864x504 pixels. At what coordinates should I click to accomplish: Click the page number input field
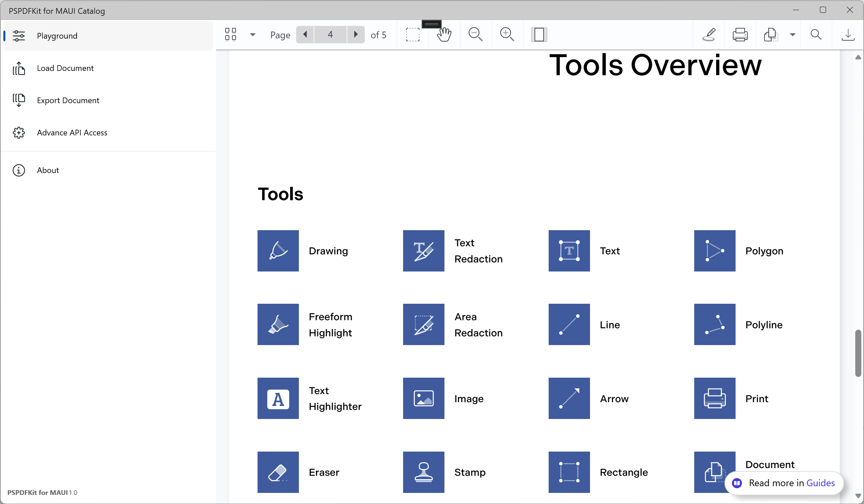[330, 35]
